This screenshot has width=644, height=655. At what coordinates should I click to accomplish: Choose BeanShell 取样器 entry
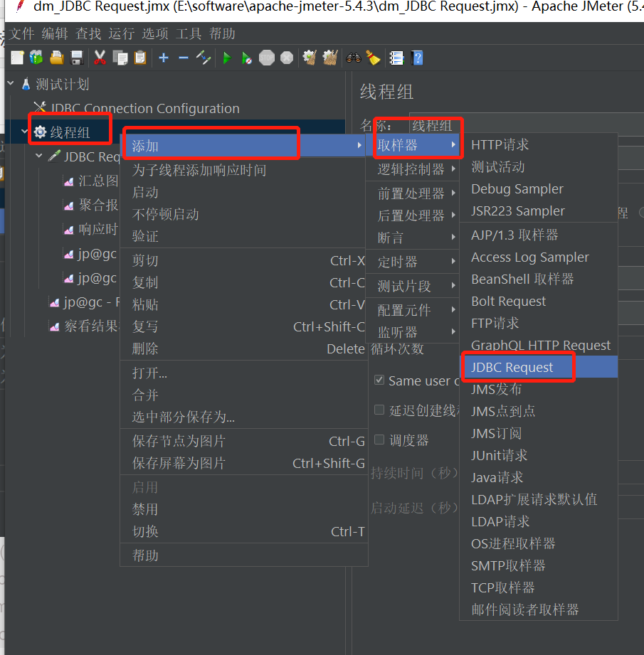[539, 279]
